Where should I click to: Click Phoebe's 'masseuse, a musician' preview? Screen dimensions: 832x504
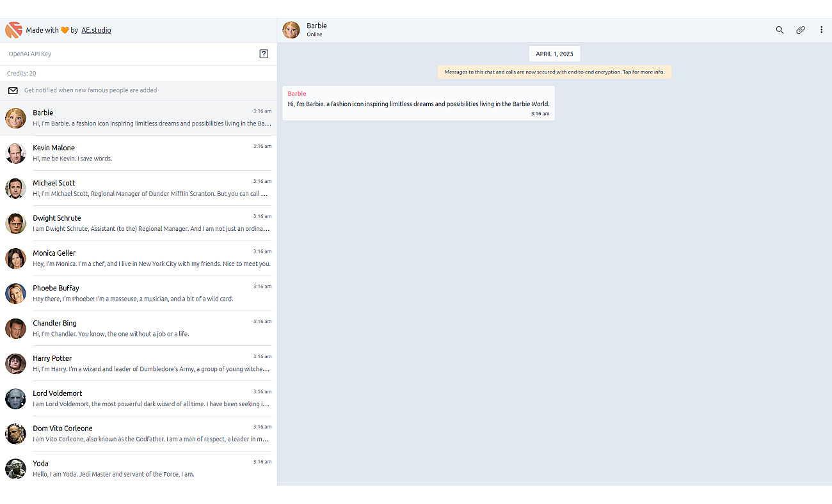133,299
